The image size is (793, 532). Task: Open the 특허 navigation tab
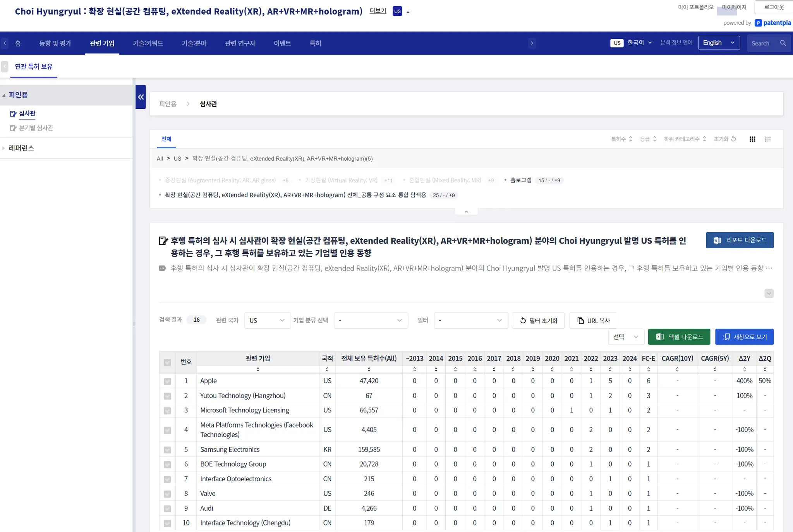[315, 43]
